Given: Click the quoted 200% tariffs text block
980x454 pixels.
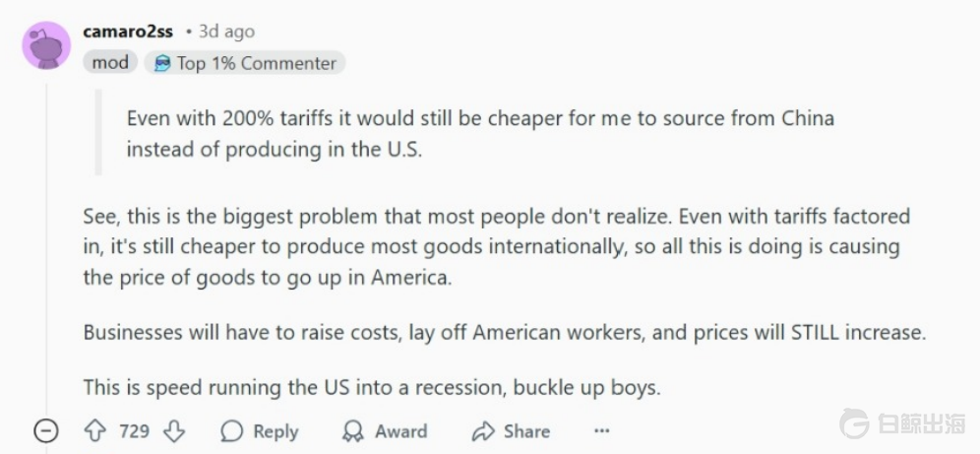Looking at the screenshot, I should pyautogui.click(x=480, y=133).
